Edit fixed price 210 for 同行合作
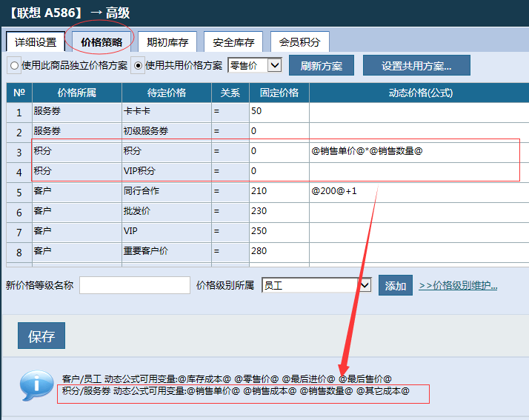529x420 pixels. coord(279,192)
